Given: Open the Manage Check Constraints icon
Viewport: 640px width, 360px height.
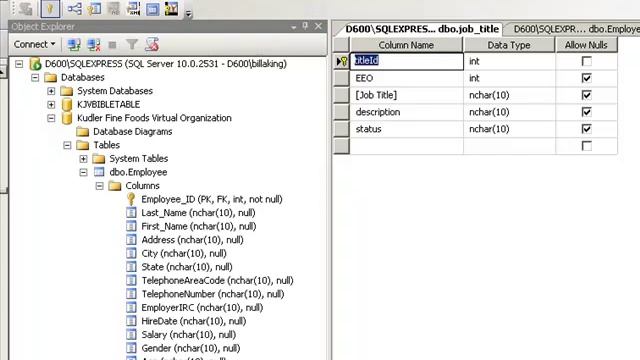Looking at the screenshot, I should coord(153,9).
